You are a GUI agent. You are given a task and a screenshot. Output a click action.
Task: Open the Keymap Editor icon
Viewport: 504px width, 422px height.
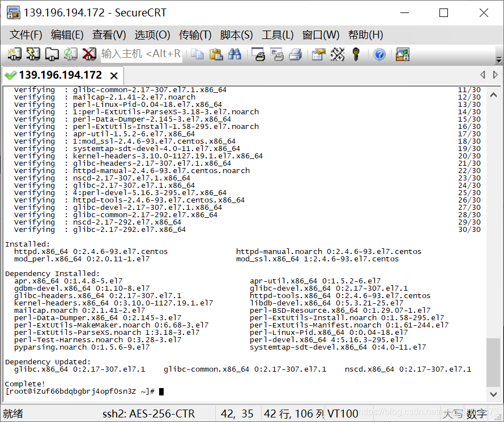coord(338,54)
